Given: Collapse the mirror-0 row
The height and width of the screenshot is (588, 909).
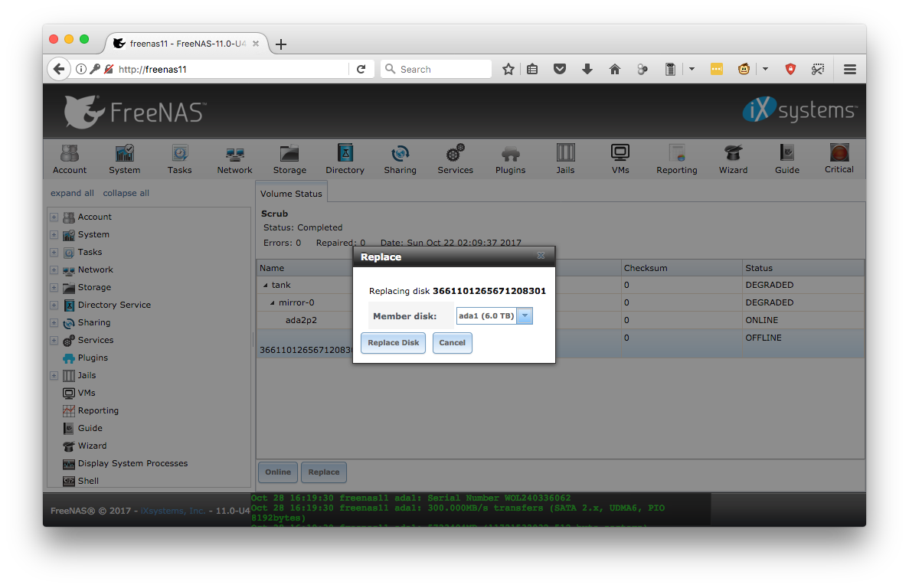Looking at the screenshot, I should tap(273, 302).
